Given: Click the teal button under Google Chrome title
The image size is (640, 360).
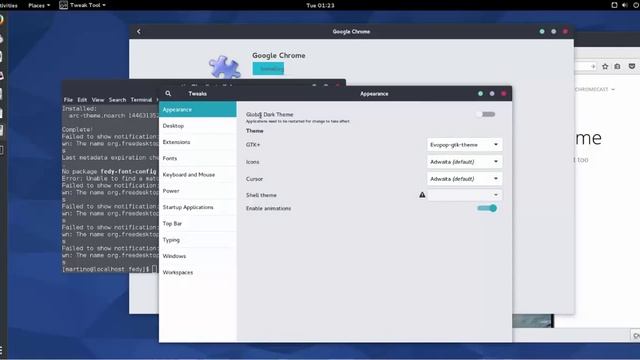Looking at the screenshot, I should click(x=268, y=69).
